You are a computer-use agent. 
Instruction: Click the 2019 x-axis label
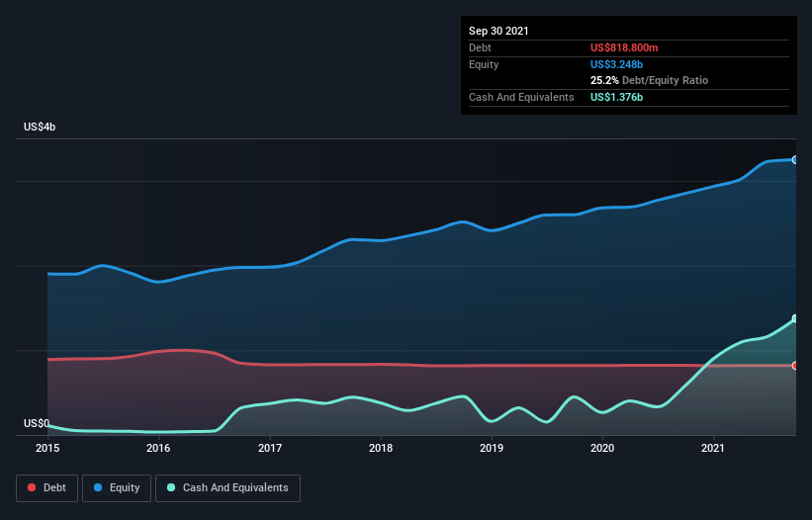coord(492,448)
